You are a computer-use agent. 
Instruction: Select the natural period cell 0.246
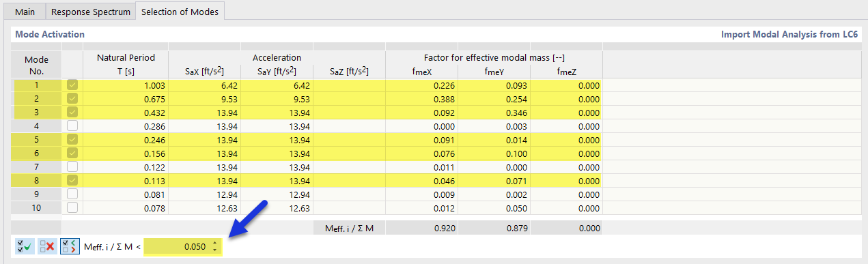(126, 139)
